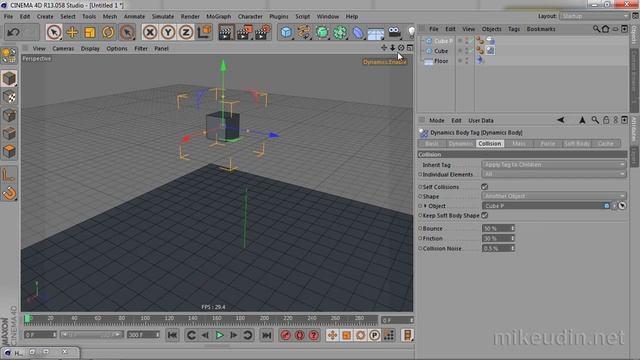Adjust the Collision Noise stepper arrows
The width and height of the screenshot is (640, 360).
(512, 248)
